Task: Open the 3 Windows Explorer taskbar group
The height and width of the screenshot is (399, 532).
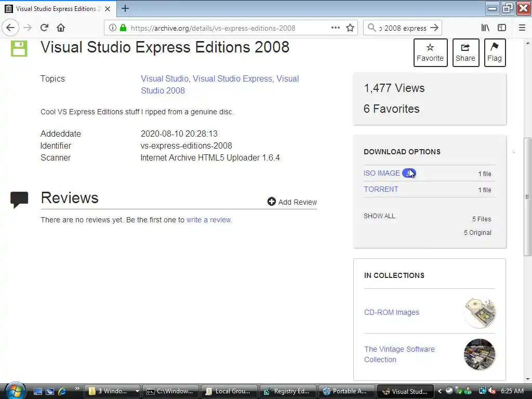Action: coord(113,391)
